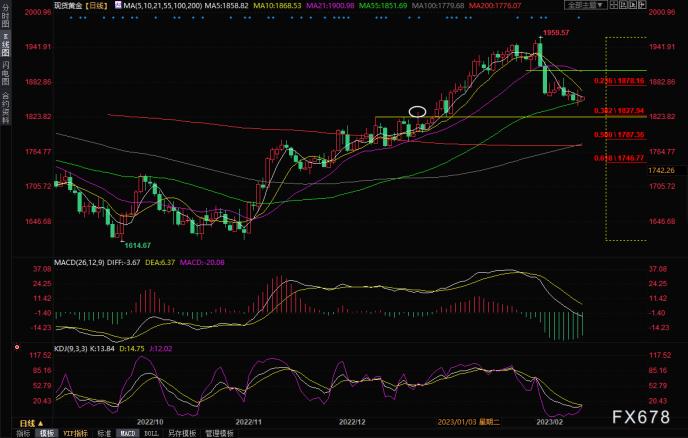Expand the 日线 period selector

[x=32, y=424]
